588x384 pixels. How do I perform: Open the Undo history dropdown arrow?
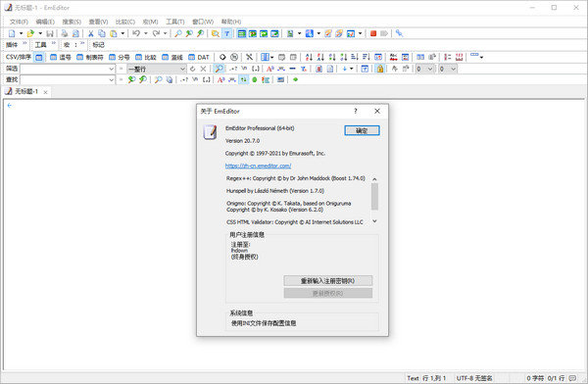coord(145,33)
